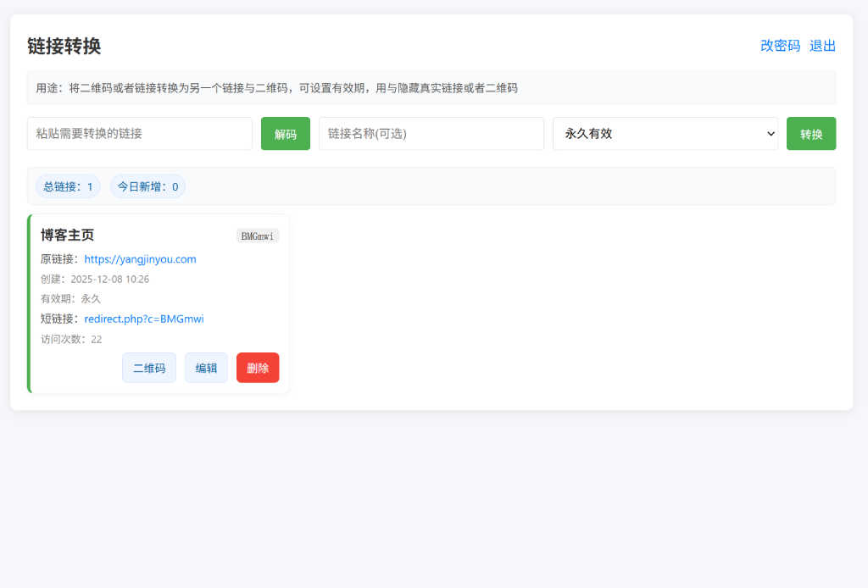Image resolution: width=868 pixels, height=588 pixels.
Task: Focus the 粘贴需要转换的链接 input field
Action: [x=140, y=134]
